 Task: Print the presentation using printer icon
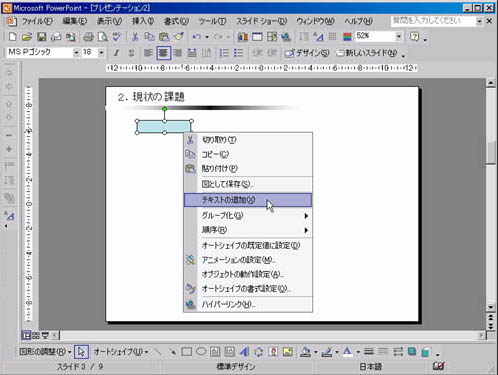pyautogui.click(x=88, y=37)
